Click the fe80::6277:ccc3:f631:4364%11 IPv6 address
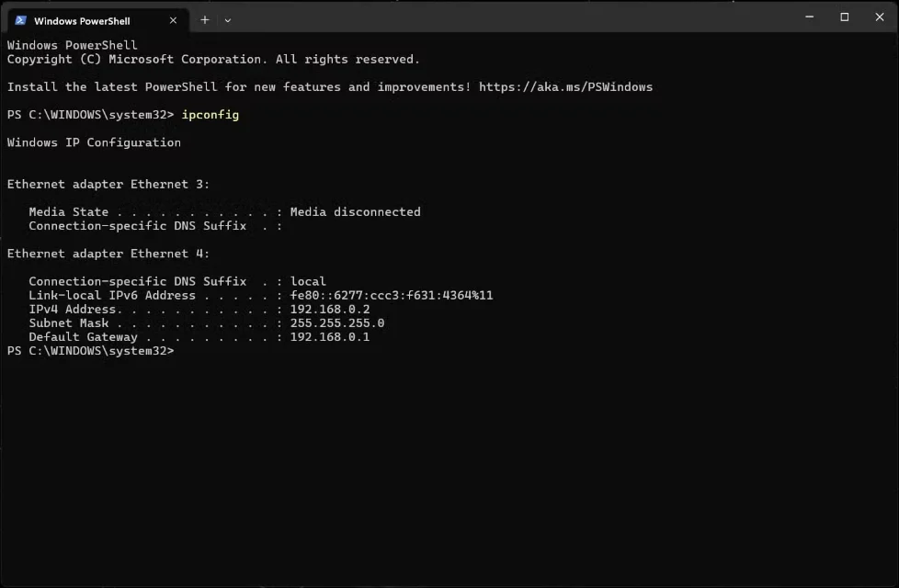This screenshot has width=899, height=588. click(392, 296)
